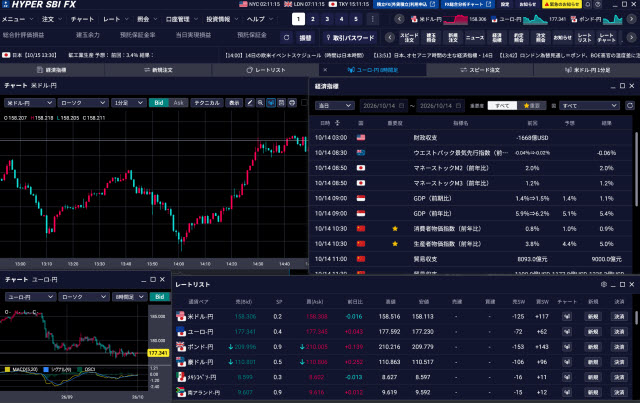Click テクニカル button in USD/JPY chart
Image resolution: width=640 pixels, height=403 pixels.
click(x=207, y=103)
